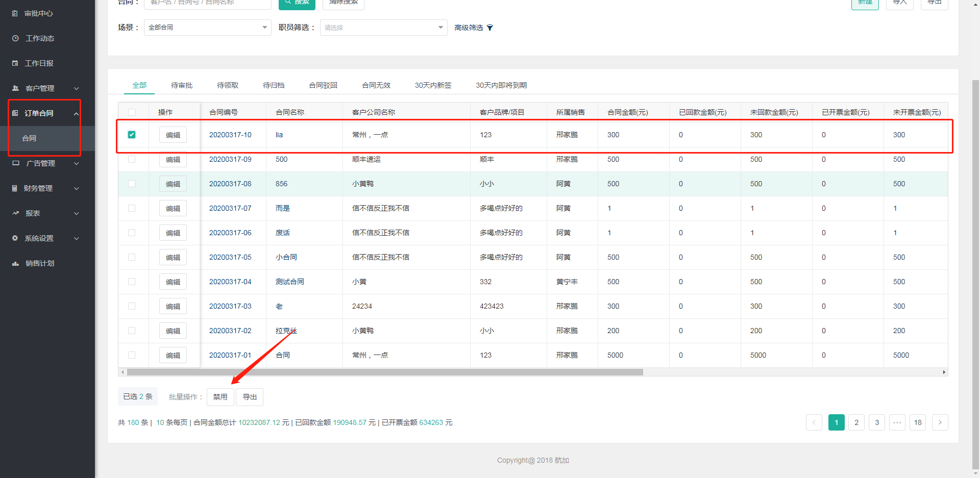
Task: Click the page vertical scrollbar
Action: coord(975,275)
